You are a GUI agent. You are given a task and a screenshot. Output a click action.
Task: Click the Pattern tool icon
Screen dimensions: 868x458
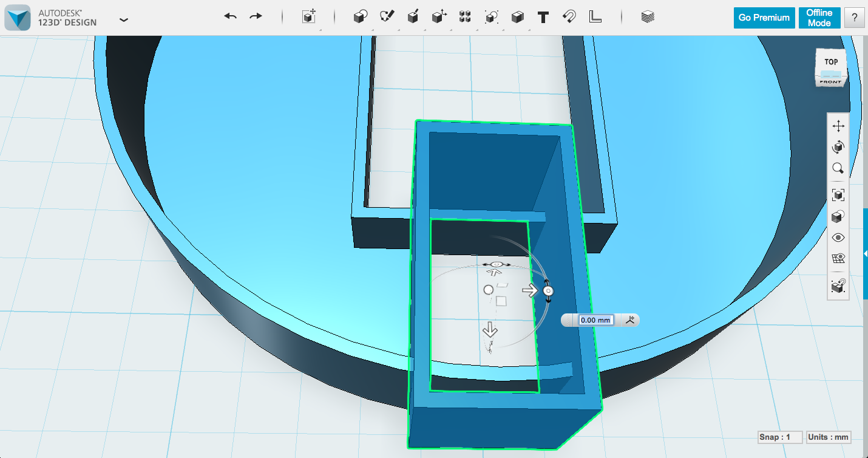coord(464,16)
